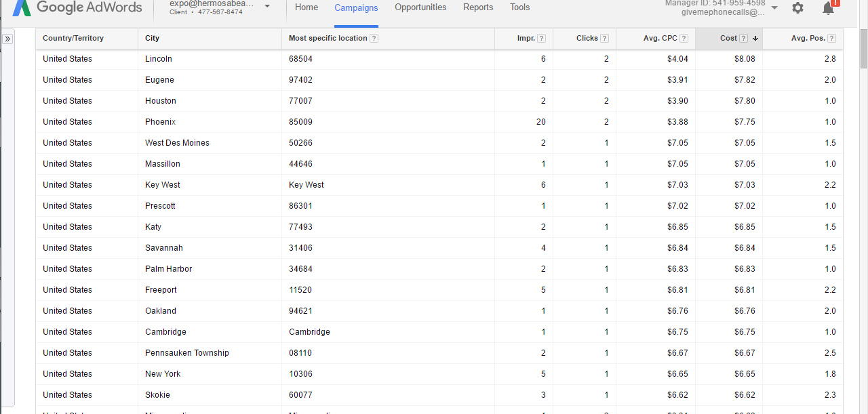
Task: Open the notifications bell
Action: tap(828, 8)
